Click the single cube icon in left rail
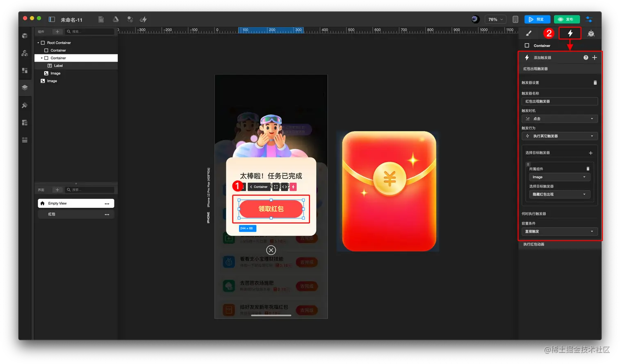This screenshot has height=364, width=620. click(25, 36)
